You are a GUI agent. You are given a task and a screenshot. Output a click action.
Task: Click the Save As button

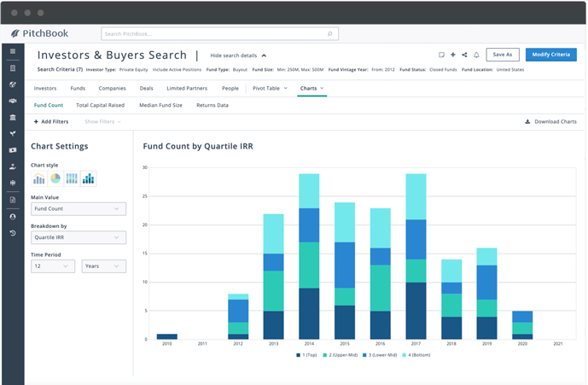tap(503, 55)
